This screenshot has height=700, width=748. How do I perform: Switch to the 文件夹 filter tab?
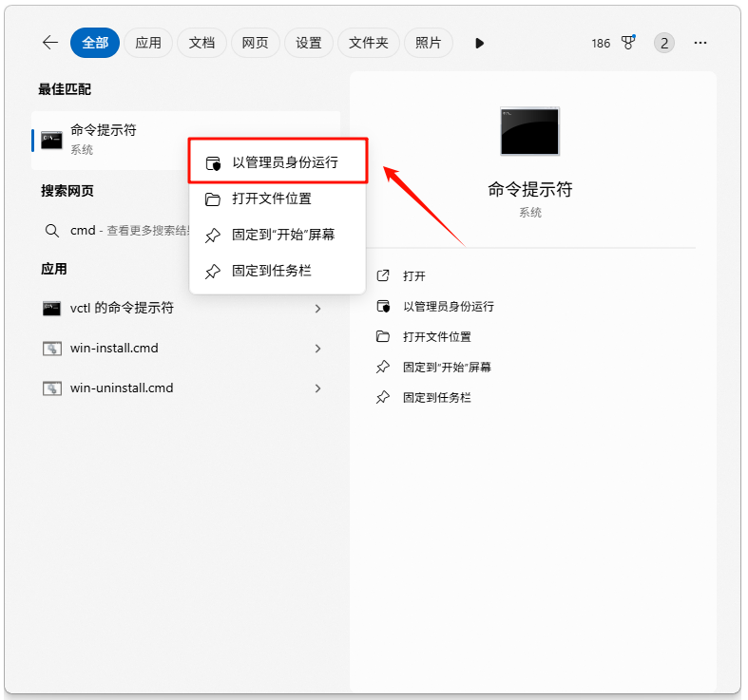pyautogui.click(x=368, y=43)
